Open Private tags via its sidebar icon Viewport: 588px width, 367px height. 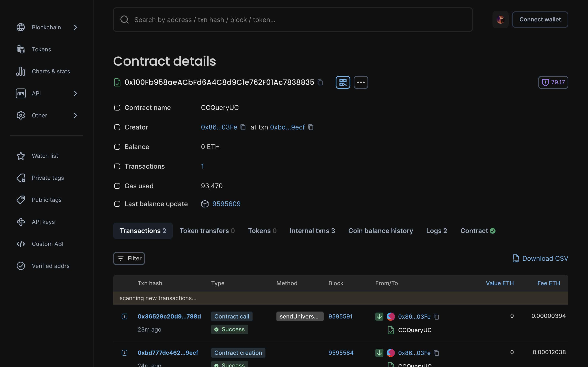pos(21,178)
